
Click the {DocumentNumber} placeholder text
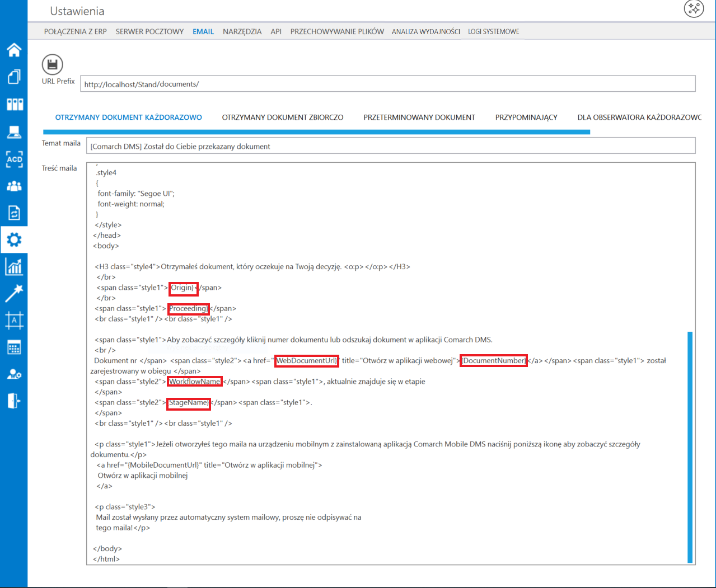tap(494, 360)
